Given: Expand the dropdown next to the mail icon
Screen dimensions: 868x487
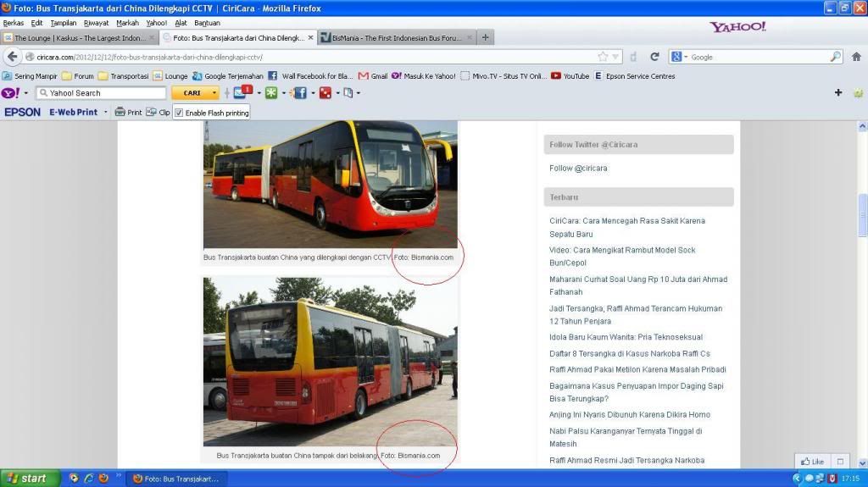Looking at the screenshot, I should (259, 92).
